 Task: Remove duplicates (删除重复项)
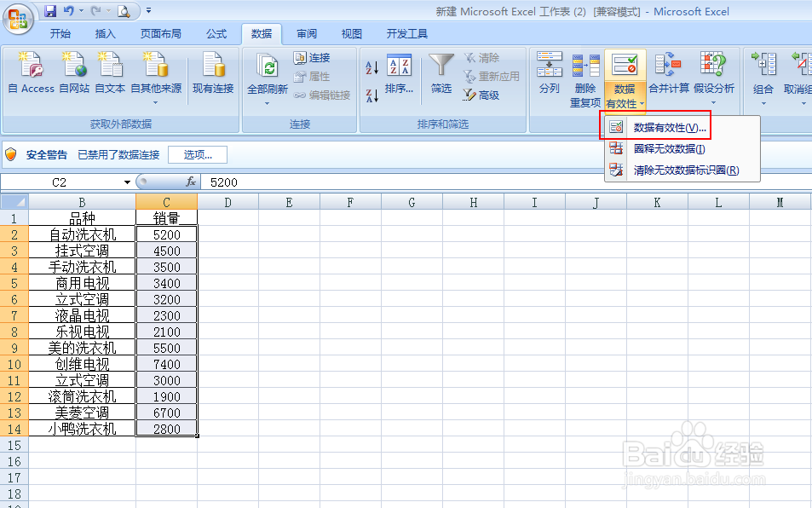585,79
